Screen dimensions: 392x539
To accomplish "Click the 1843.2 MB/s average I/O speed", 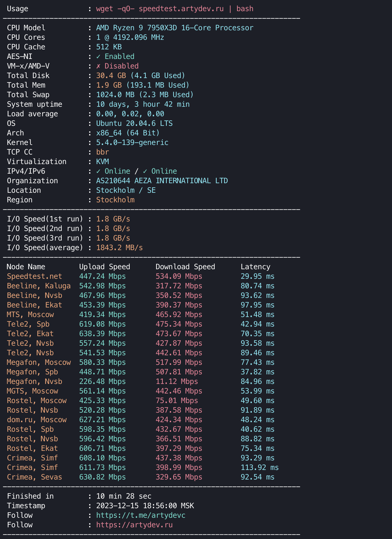I will click(120, 248).
